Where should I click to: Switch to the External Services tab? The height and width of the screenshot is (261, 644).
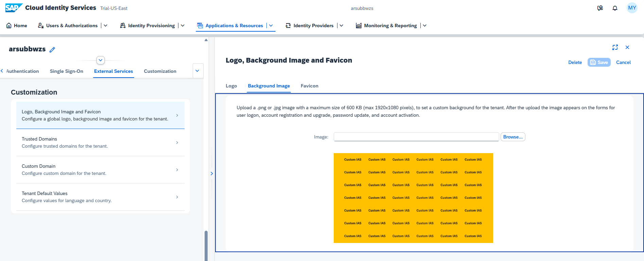click(114, 71)
